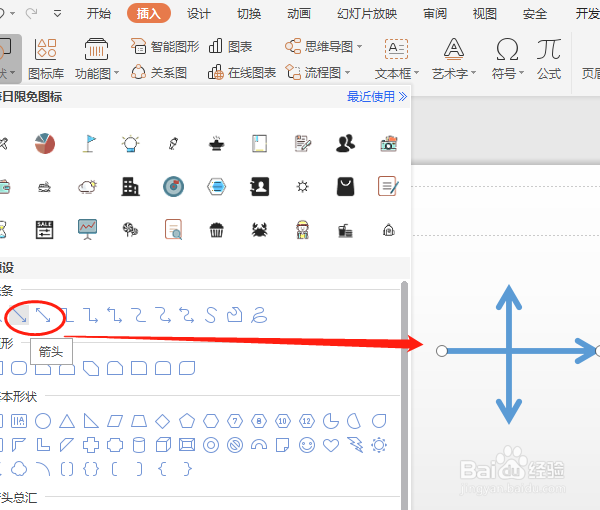600x510 pixels.
Task: Choose the light bulb icon
Action: click(130, 143)
